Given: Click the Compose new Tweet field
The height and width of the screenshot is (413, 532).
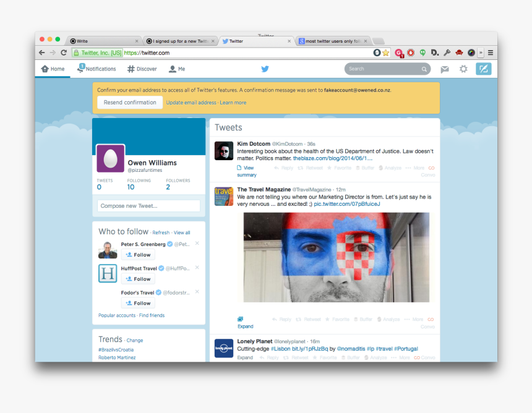Looking at the screenshot, I should tap(148, 206).
